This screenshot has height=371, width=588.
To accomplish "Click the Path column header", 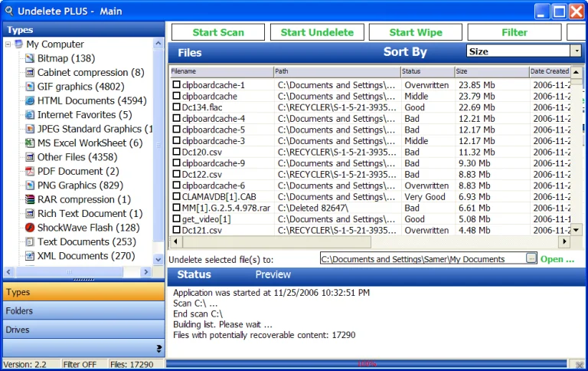I will [x=337, y=71].
